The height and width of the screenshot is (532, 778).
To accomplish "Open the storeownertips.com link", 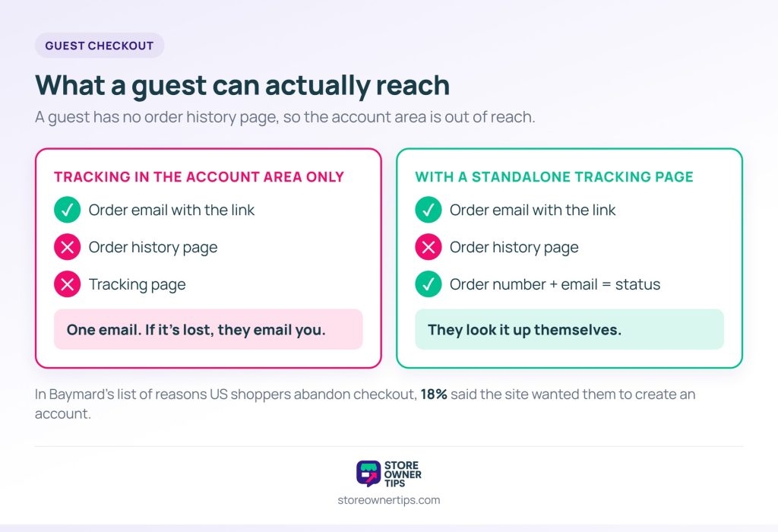I will click(389, 500).
